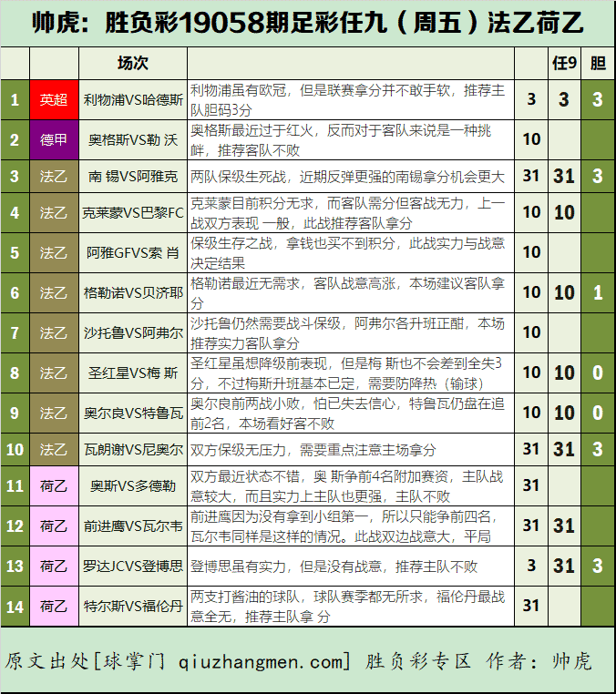
Task: Select the 任9 column header
Action: pyautogui.click(x=564, y=63)
